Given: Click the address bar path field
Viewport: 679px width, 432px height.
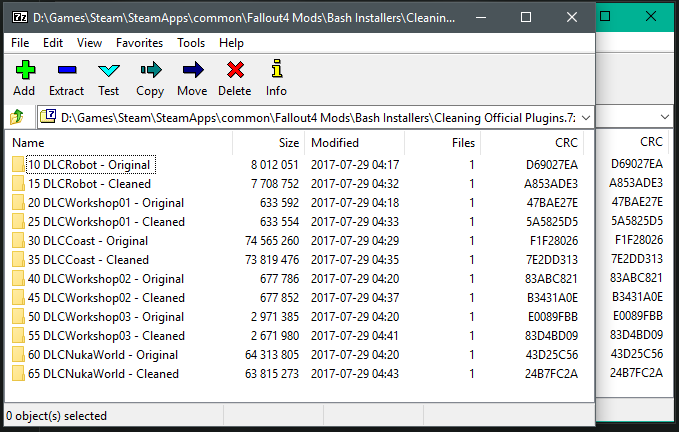Looking at the screenshot, I should click(x=315, y=117).
